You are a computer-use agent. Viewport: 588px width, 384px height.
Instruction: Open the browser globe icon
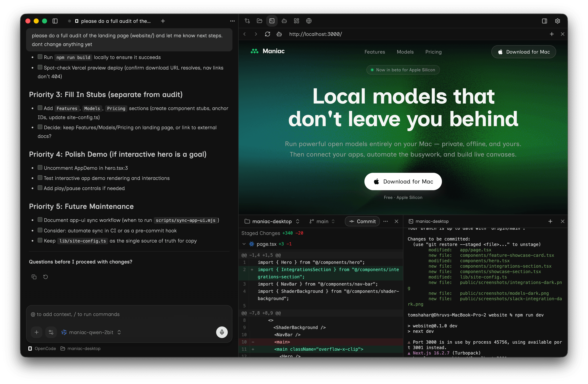click(309, 21)
